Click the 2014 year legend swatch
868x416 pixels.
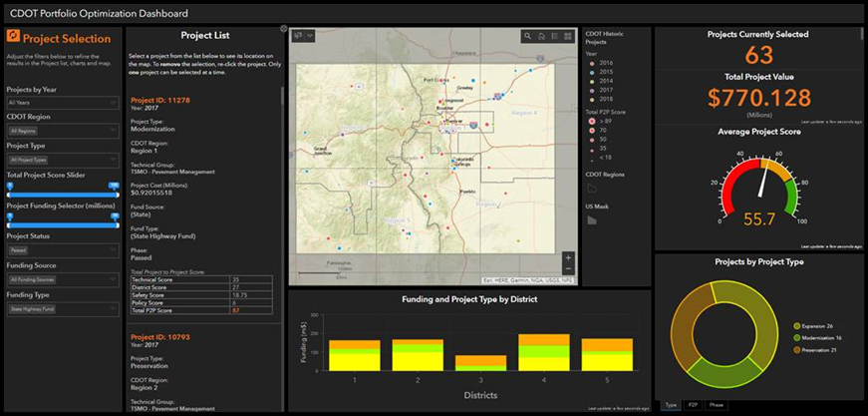(x=591, y=81)
